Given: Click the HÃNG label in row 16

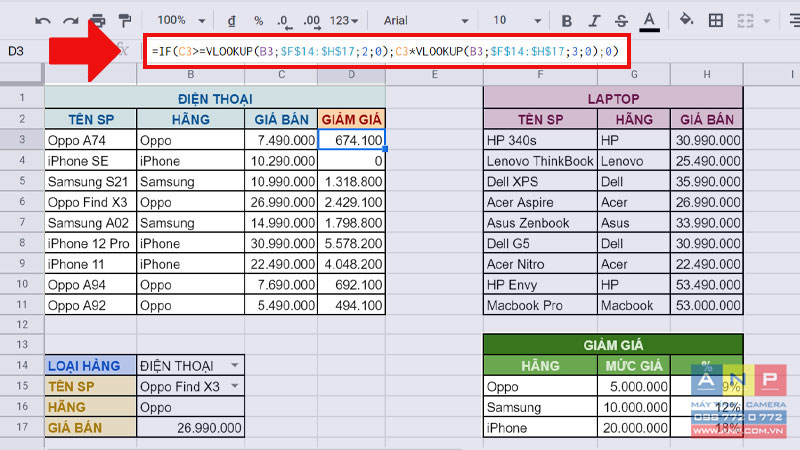Looking at the screenshot, I should 90,407.
